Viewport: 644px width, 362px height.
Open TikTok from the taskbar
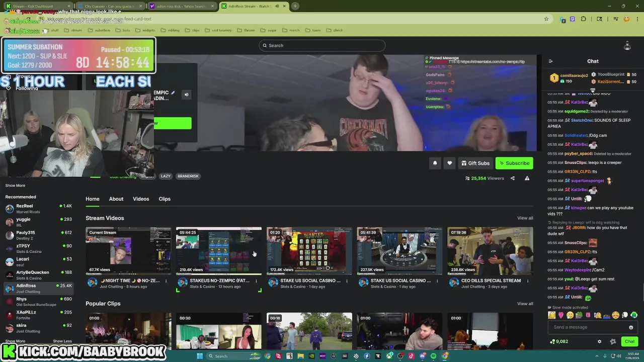pyautogui.click(x=411, y=356)
